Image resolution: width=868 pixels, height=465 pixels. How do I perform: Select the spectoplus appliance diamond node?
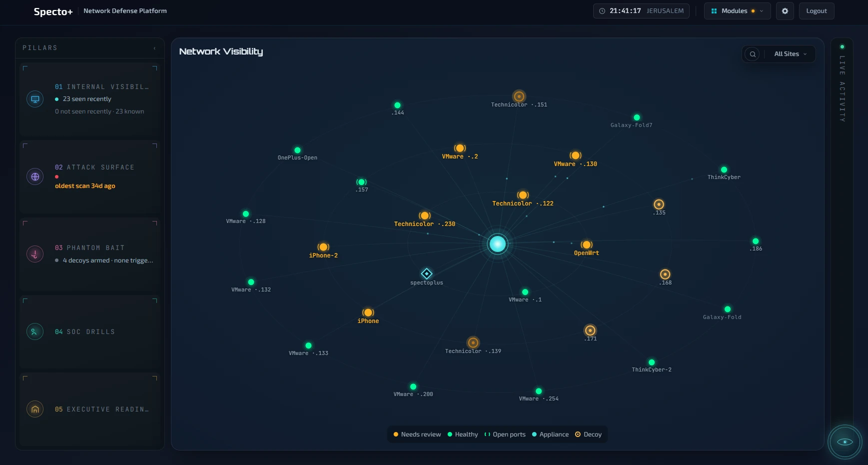tap(426, 273)
